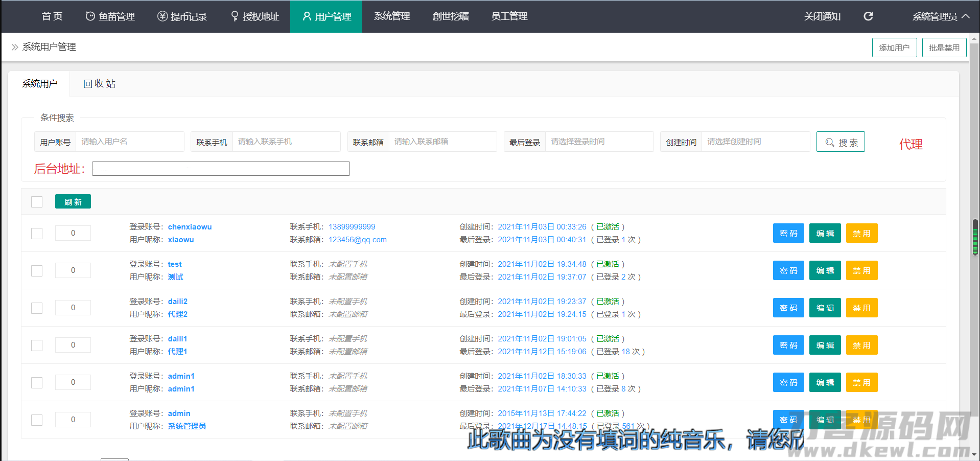
Task: Open the 创建时间 date picker field
Action: pyautogui.click(x=755, y=142)
